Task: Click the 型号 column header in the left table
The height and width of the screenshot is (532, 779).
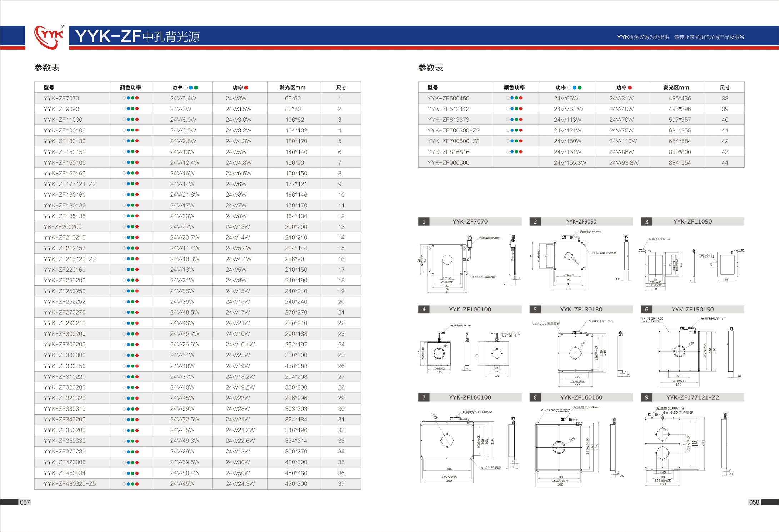Action: [49, 87]
